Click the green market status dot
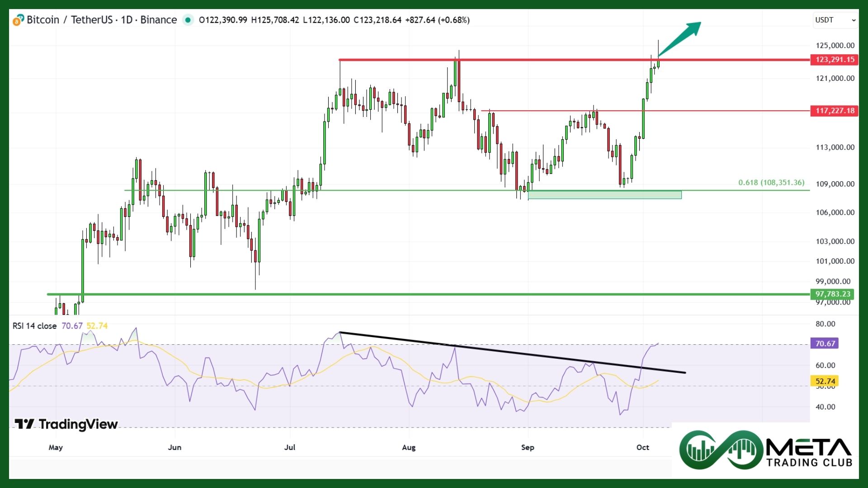 (188, 20)
